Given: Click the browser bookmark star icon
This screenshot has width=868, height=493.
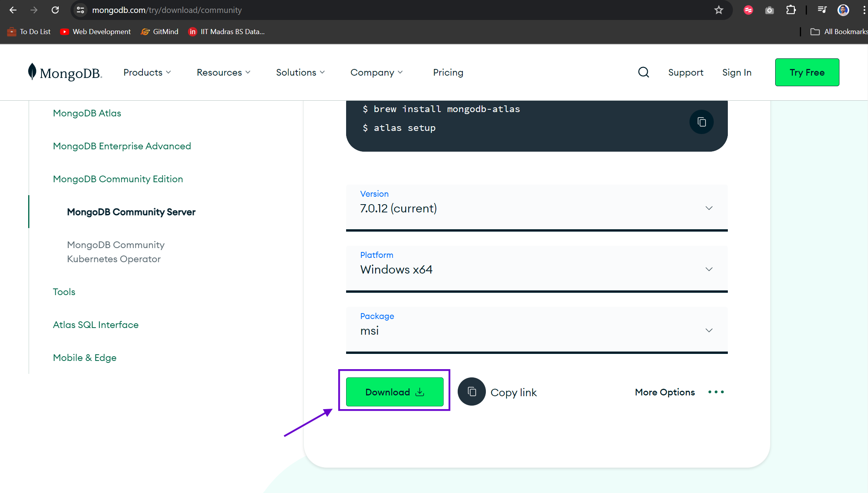Looking at the screenshot, I should (x=718, y=10).
